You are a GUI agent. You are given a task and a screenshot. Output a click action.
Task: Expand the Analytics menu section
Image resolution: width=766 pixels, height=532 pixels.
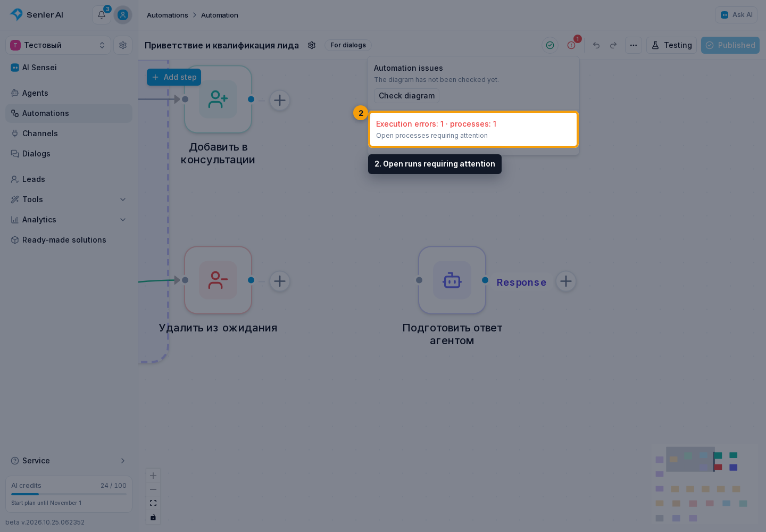pyautogui.click(x=69, y=220)
